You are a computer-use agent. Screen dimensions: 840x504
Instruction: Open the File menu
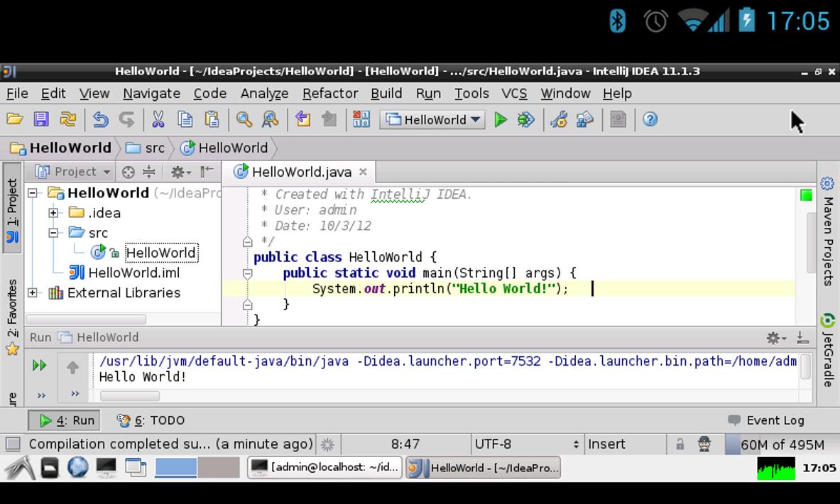click(17, 93)
